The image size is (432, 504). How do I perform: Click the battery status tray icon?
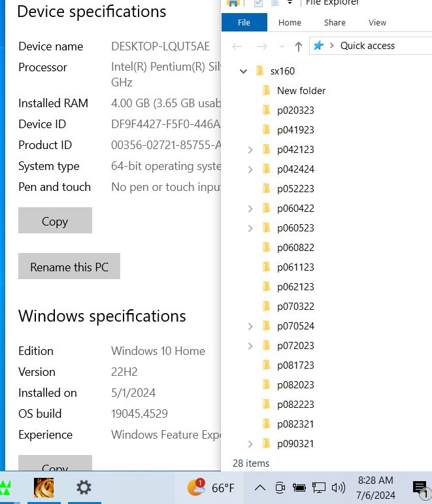tap(299, 488)
